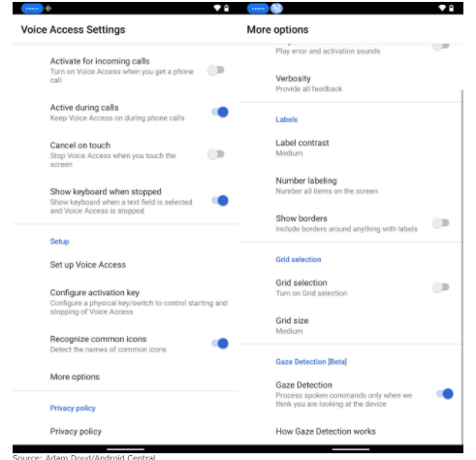Turn off Gaze Detection switch
Image resolution: width=476 pixels, height=460 pixels.
point(445,394)
